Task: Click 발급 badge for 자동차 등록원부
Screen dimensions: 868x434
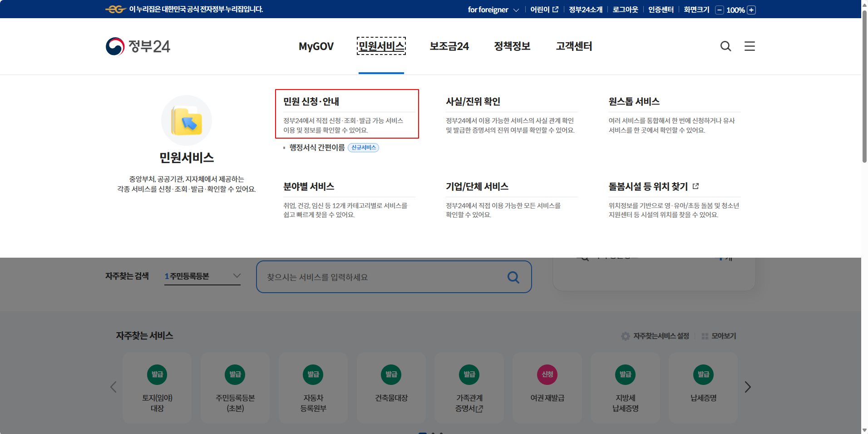Action: point(313,374)
